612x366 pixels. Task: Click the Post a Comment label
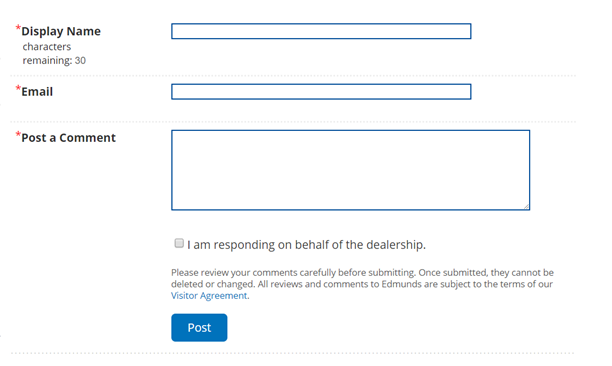68,138
